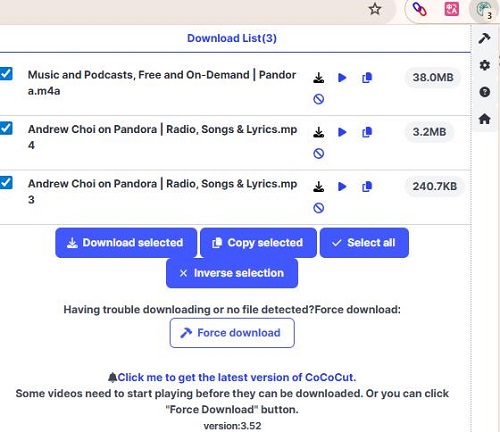
Task: Copy URL of the 3.2MB mp4 item
Action: 367,132
